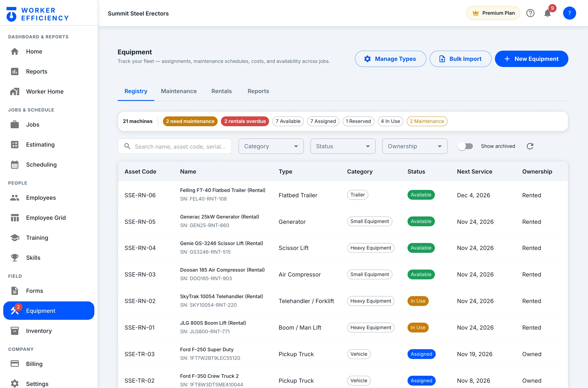The height and width of the screenshot is (388, 588).
Task: Open the Ownership filter dropdown
Action: coord(415,146)
